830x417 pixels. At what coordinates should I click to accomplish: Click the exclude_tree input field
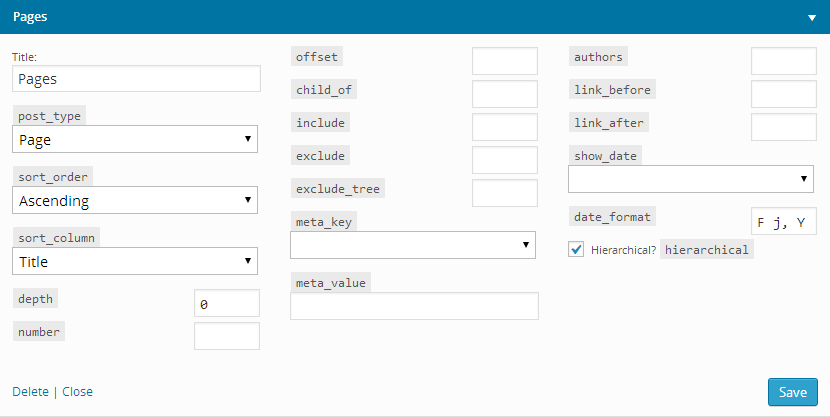[x=505, y=193]
